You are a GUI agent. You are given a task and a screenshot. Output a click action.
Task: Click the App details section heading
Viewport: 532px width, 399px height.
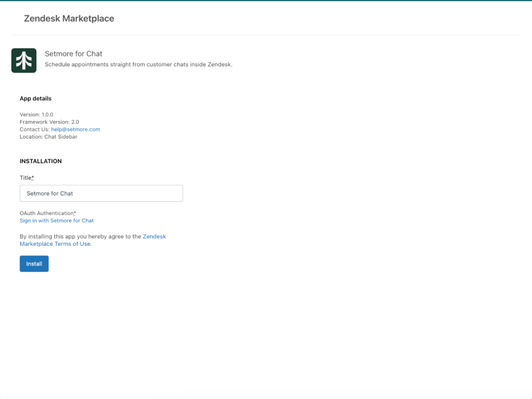(35, 98)
